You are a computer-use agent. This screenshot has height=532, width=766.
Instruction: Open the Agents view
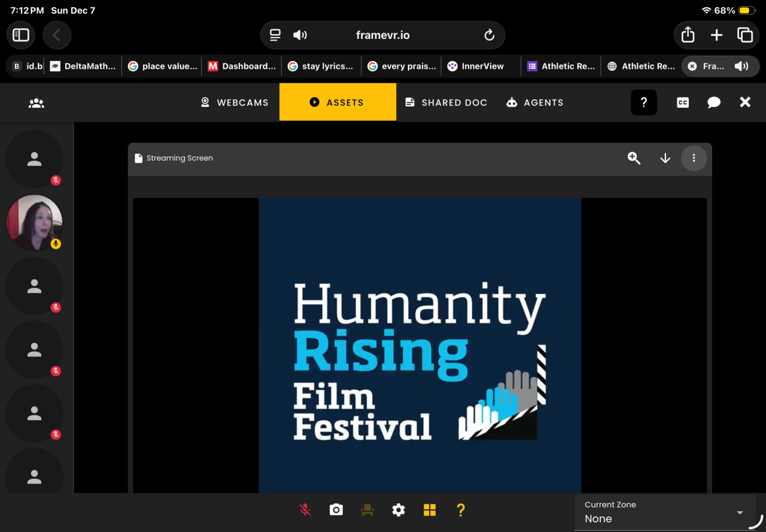[x=534, y=102]
